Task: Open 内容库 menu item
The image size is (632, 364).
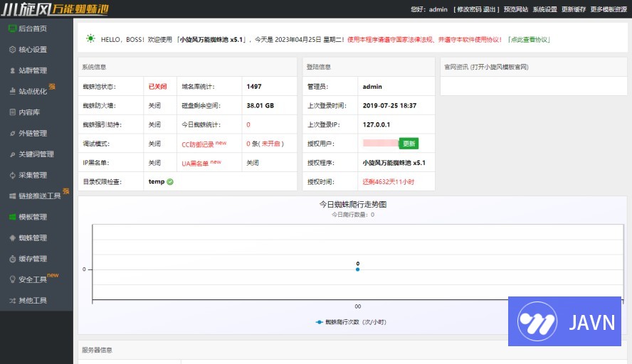Action: point(29,112)
